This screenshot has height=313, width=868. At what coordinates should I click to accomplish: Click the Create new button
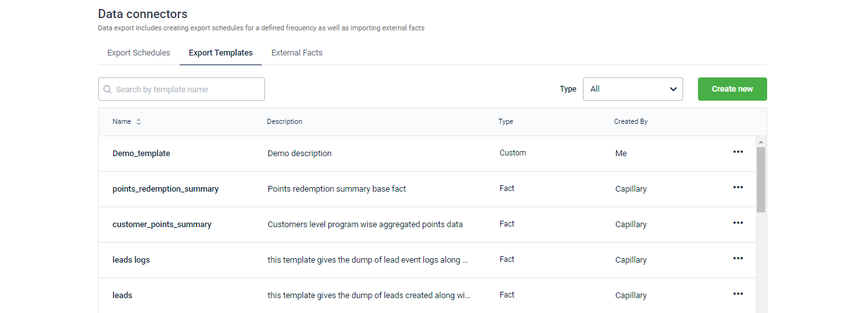[x=732, y=89]
